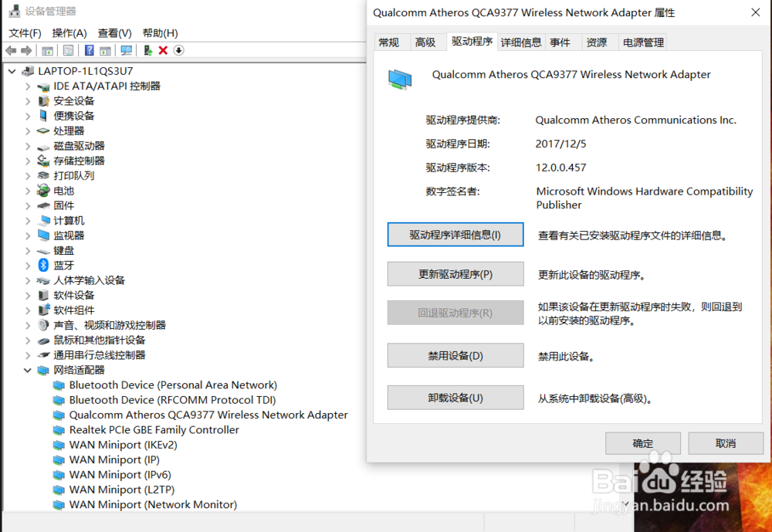The image size is (772, 532).
Task: Click the 更新驱动程序(P) button
Action: pyautogui.click(x=455, y=274)
